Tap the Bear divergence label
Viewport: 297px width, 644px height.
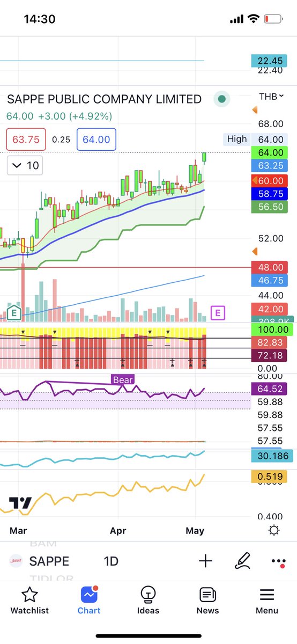[123, 379]
